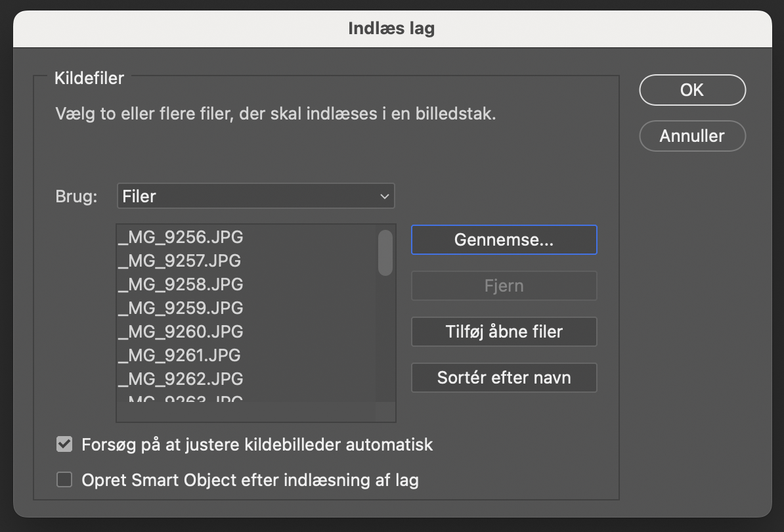Select the partially visible _MG_9263.JPG entry
This screenshot has width=784, height=532.
181,399
